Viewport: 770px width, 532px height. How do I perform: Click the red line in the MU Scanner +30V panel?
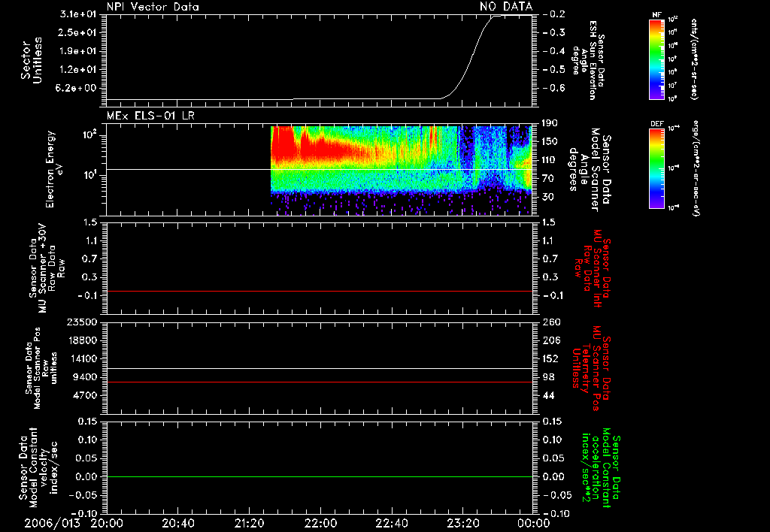pyautogui.click(x=320, y=291)
